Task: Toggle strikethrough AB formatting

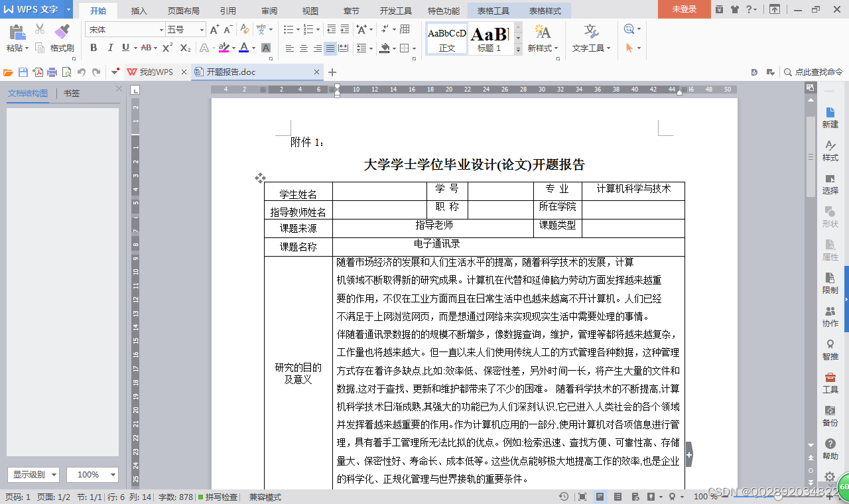Action: pyautogui.click(x=146, y=48)
